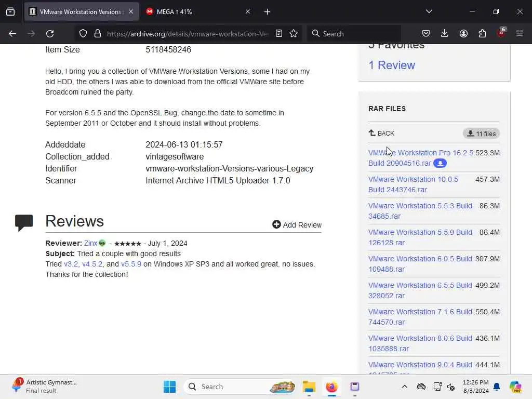Switch to Firefox taskbar icon
Viewport: 532px width, 399px height.
[x=331, y=387]
